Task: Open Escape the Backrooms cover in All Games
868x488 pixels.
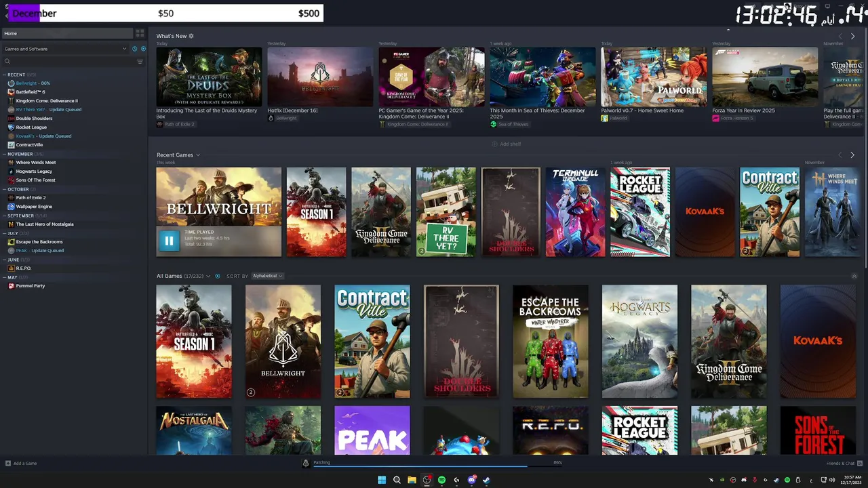Action: 551,342
